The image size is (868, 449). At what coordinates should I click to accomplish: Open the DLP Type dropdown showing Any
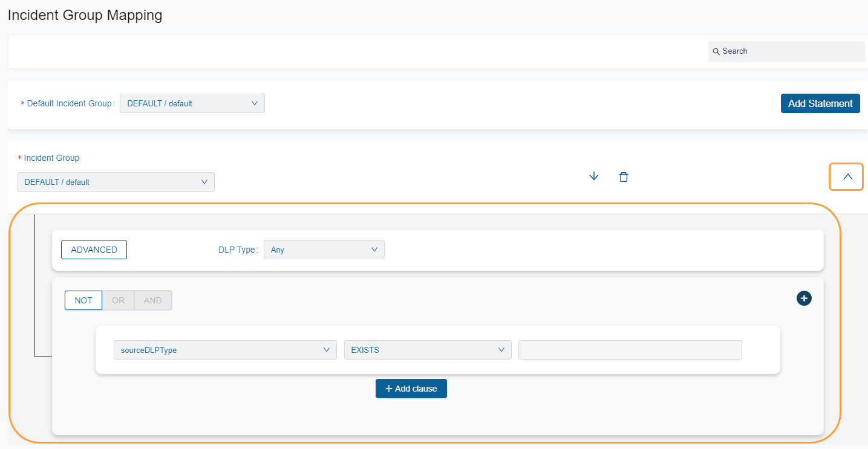point(324,249)
